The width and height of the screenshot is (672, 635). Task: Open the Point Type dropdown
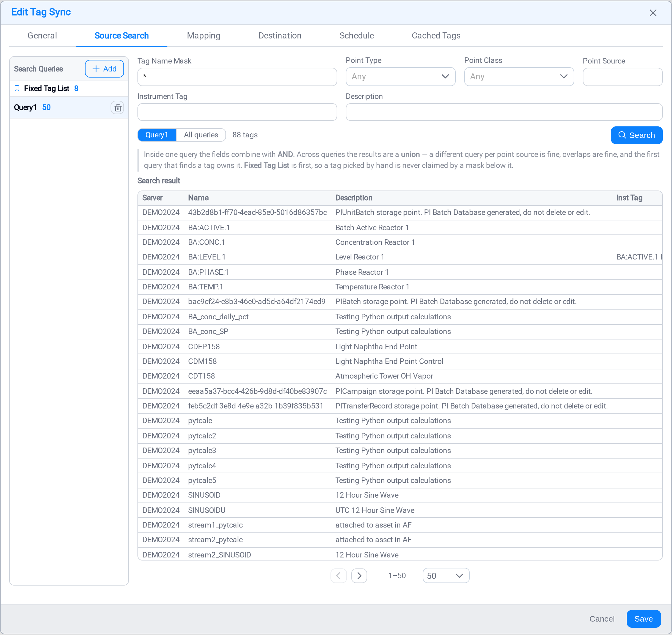tap(400, 77)
